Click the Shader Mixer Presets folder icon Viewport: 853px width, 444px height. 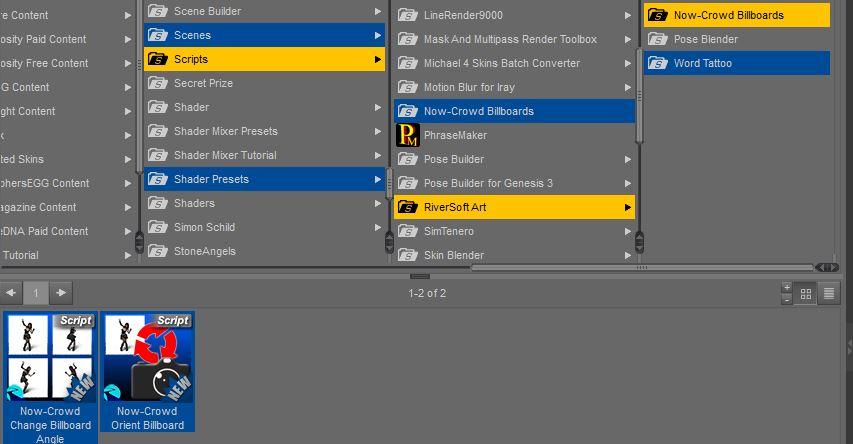158,131
